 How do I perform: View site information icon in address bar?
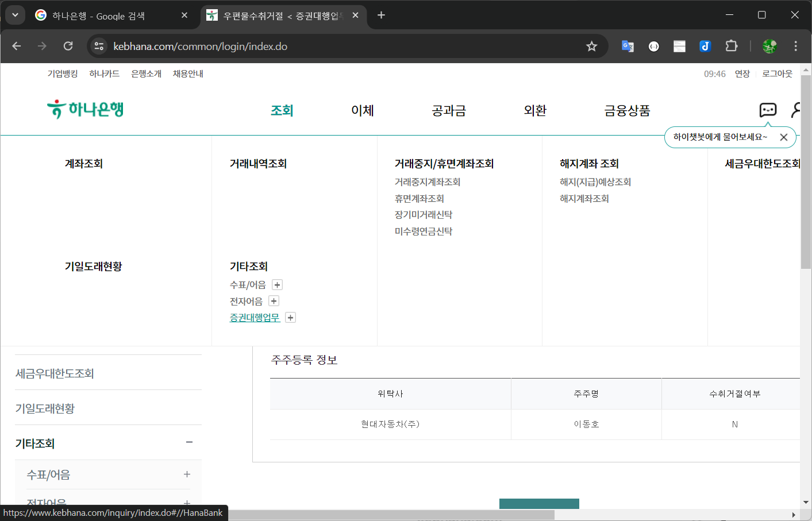(x=99, y=46)
